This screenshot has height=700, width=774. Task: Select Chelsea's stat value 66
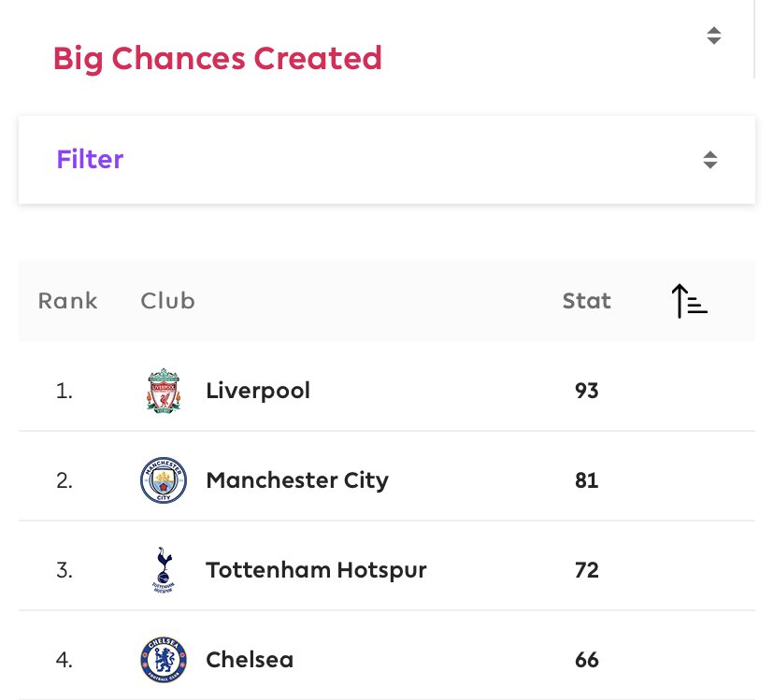point(586,660)
